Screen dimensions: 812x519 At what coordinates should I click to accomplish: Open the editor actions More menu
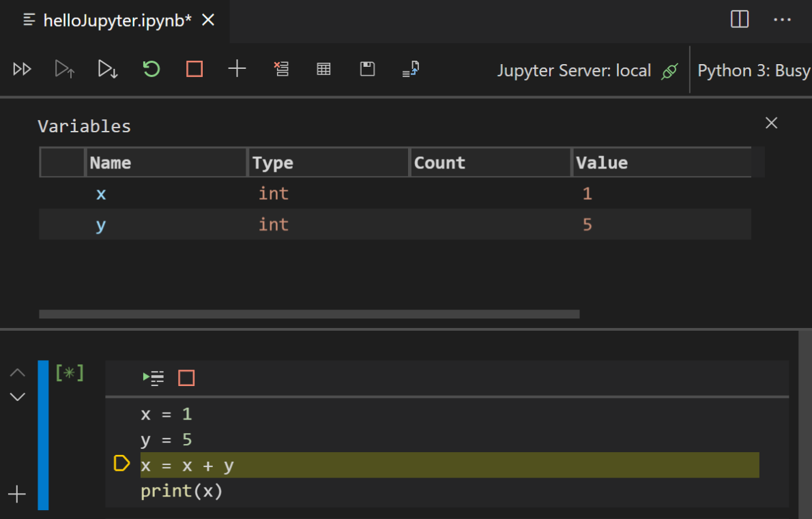pos(782,20)
